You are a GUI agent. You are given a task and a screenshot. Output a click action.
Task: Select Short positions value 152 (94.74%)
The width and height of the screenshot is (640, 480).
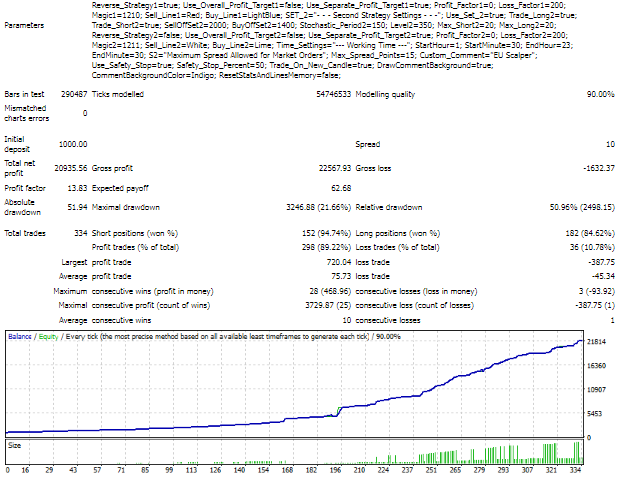(327, 233)
